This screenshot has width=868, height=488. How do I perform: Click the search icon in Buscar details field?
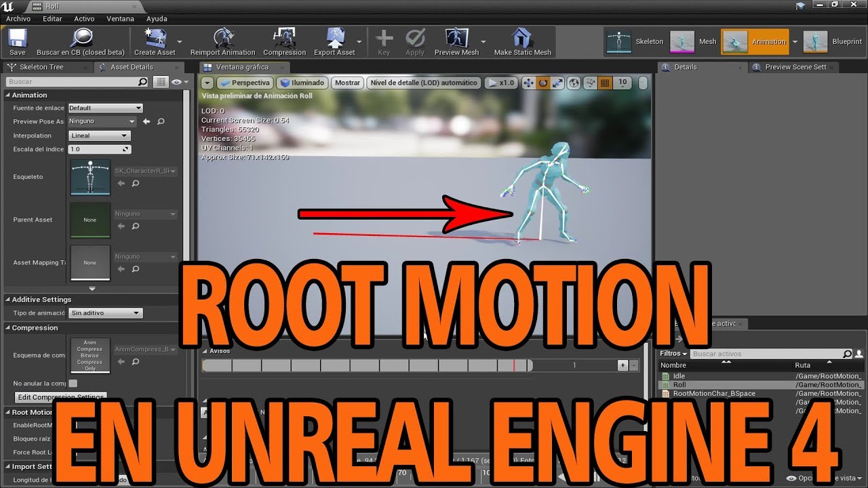tap(142, 81)
